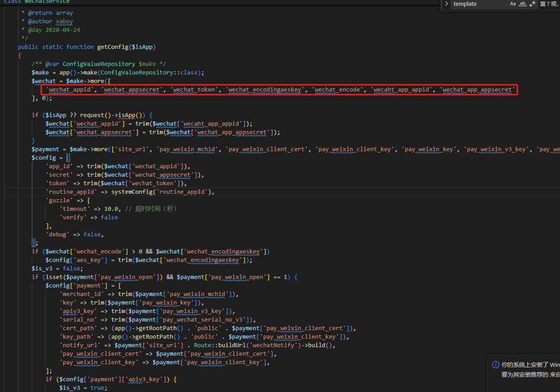Viewport: 560px width, 392px height.
Task: Click the "$is_v3 = false;" line
Action: point(57,269)
